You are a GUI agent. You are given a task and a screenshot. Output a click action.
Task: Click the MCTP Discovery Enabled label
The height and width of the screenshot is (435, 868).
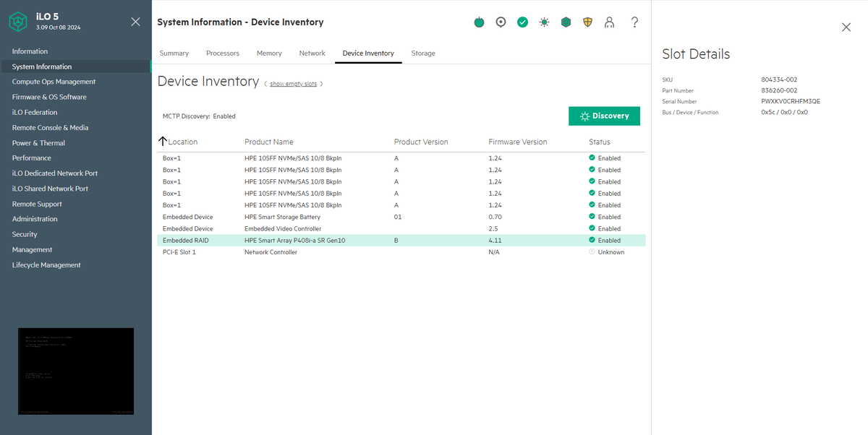pos(199,116)
